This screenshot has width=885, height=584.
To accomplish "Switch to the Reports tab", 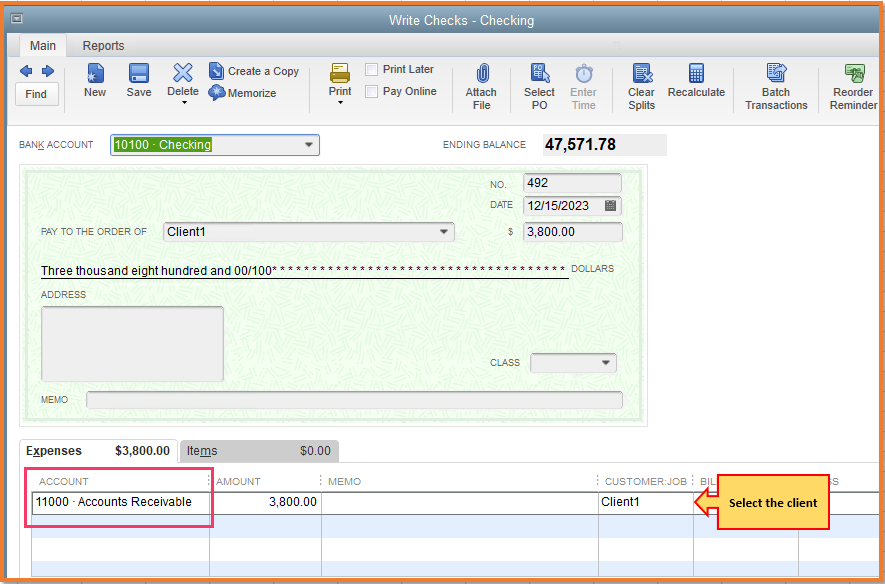I will point(103,46).
